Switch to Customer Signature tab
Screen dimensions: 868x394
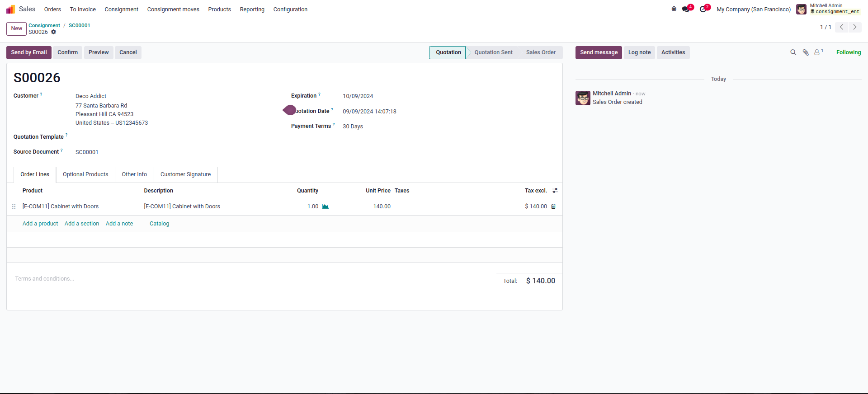[185, 174]
